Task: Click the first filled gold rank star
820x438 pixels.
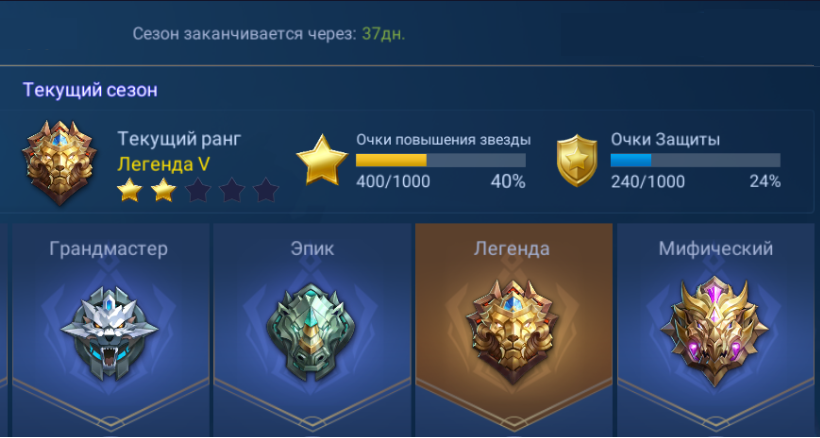Action: (129, 190)
